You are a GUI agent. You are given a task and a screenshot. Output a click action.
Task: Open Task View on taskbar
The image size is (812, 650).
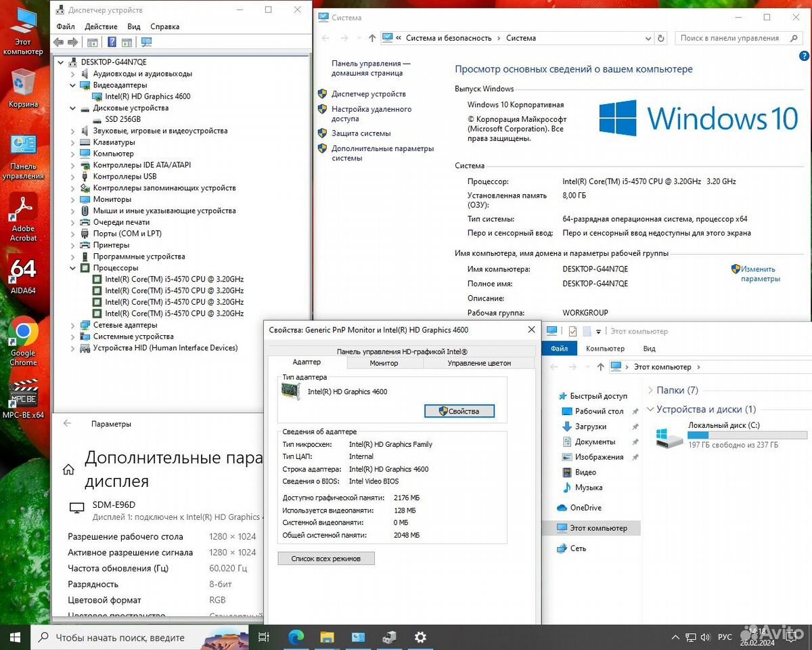[x=264, y=637]
